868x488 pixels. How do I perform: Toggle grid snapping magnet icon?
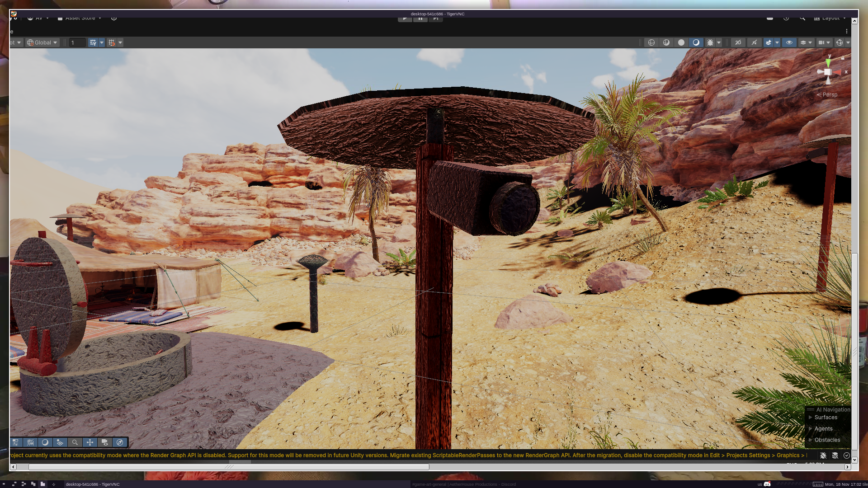112,42
